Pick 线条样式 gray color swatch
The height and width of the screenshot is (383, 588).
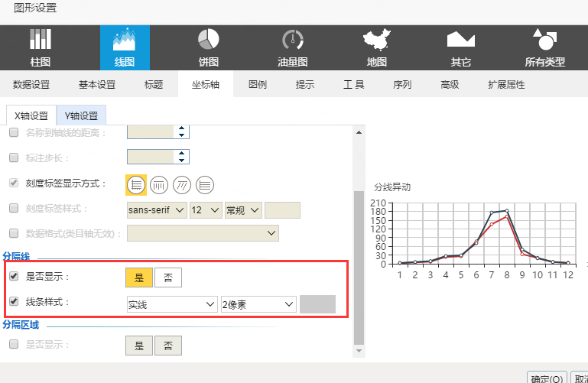(x=317, y=304)
